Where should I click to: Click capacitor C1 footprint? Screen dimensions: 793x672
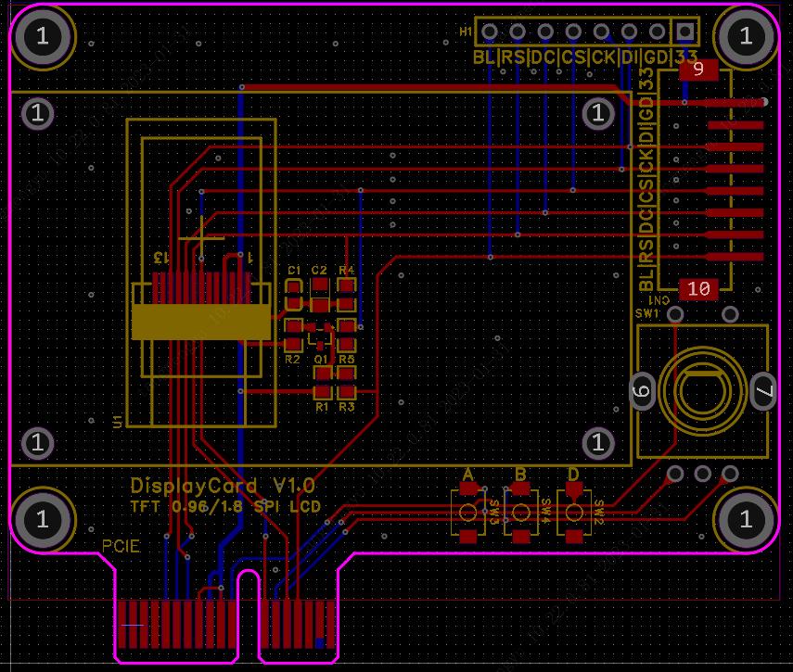[x=293, y=294]
